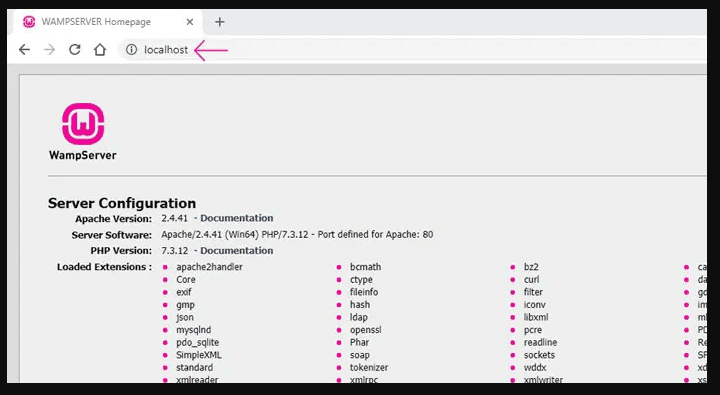Click the json extension entry
The image size is (720, 395).
185,317
